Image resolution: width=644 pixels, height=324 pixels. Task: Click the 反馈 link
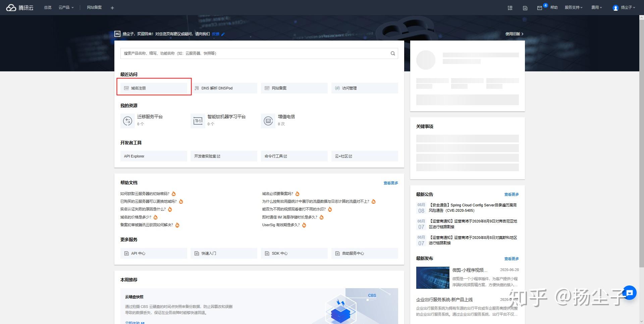click(216, 34)
